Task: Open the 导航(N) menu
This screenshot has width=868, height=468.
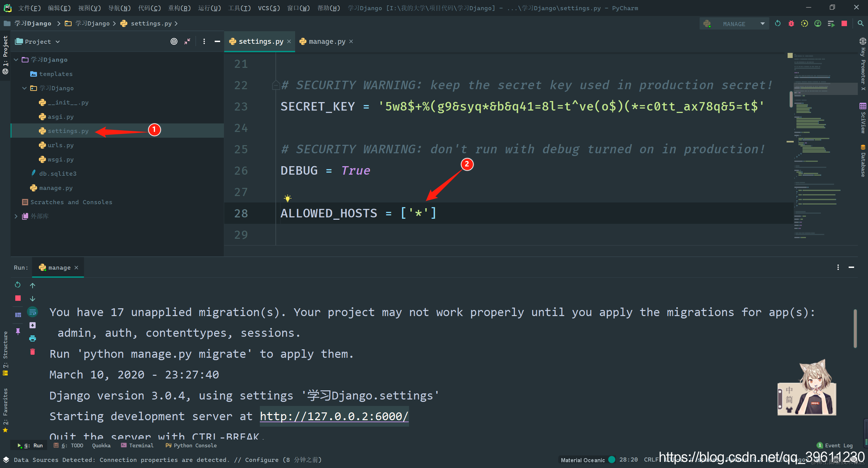Action: (119, 8)
